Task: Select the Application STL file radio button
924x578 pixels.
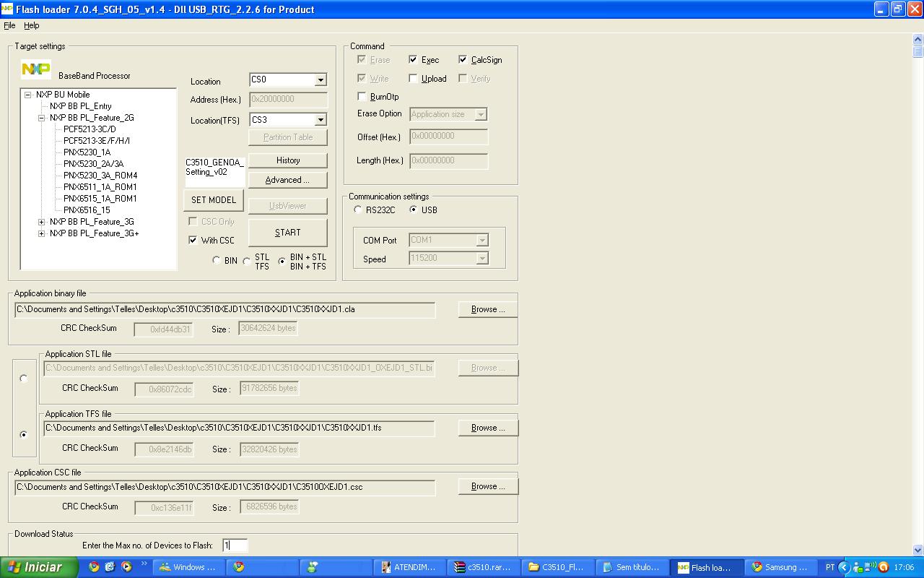Action: coord(23,378)
